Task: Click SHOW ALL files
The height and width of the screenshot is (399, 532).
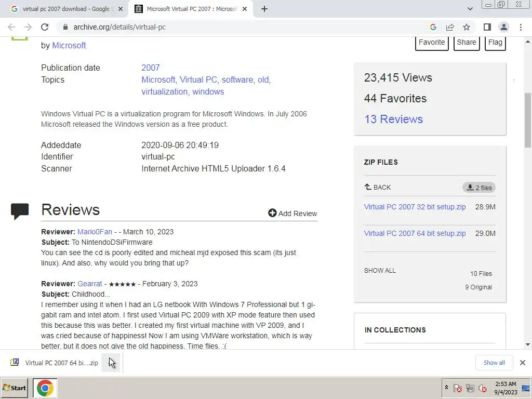Action: point(380,271)
